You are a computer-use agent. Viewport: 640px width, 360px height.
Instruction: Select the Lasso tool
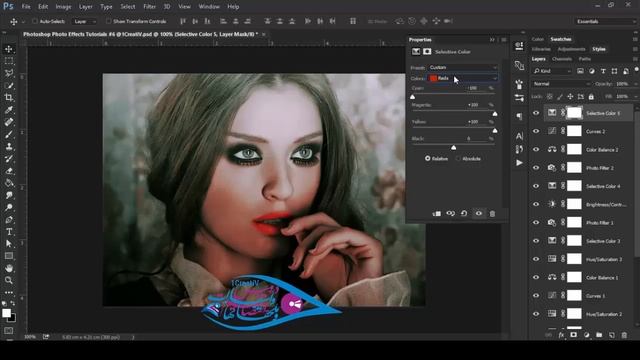(x=9, y=73)
